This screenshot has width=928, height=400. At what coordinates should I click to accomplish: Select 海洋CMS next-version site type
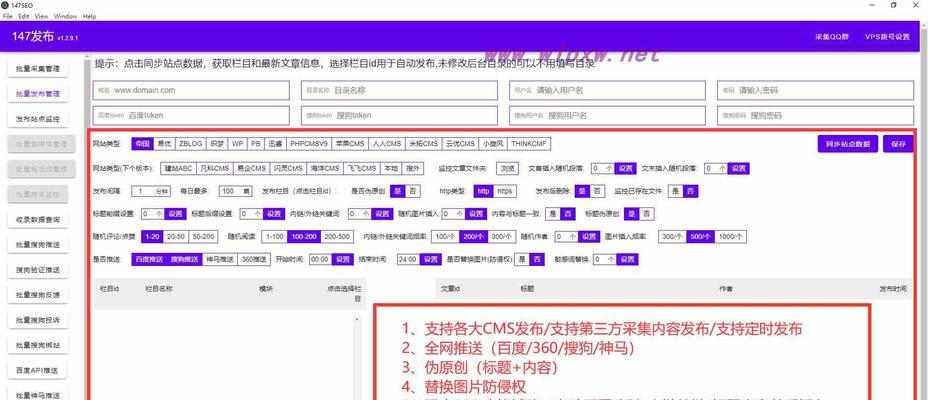pos(325,169)
